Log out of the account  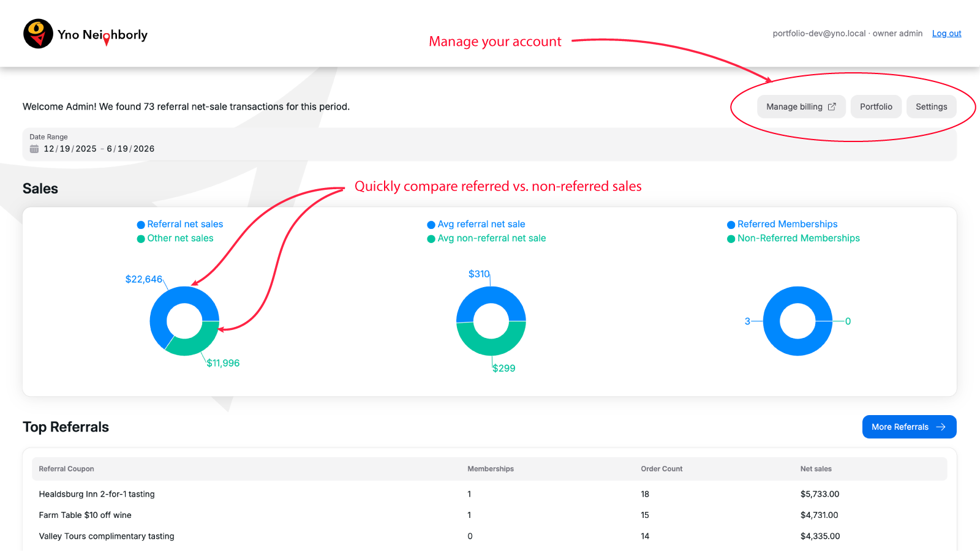click(946, 34)
